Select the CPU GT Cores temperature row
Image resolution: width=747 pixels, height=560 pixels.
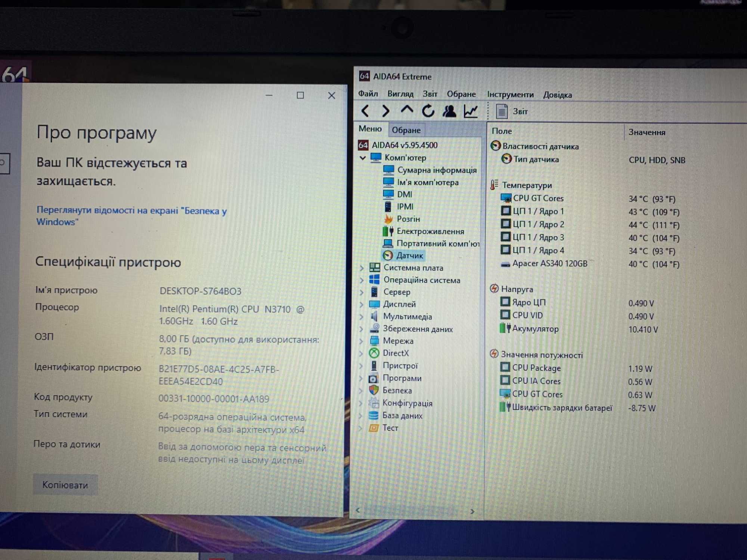pyautogui.click(x=588, y=199)
